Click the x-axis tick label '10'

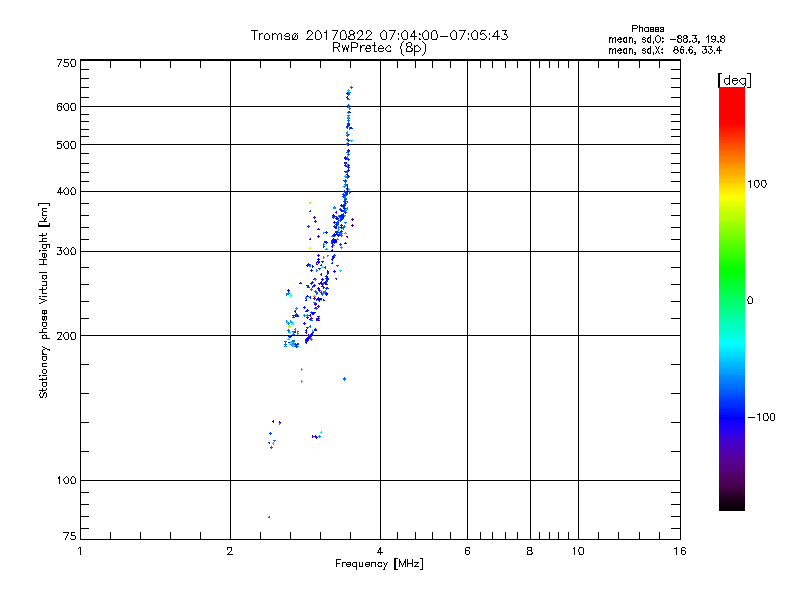578,551
